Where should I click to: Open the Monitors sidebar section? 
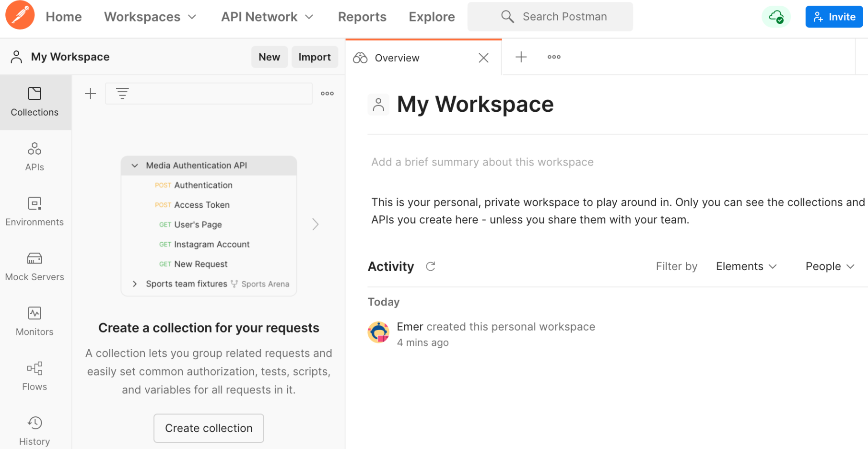click(35, 321)
